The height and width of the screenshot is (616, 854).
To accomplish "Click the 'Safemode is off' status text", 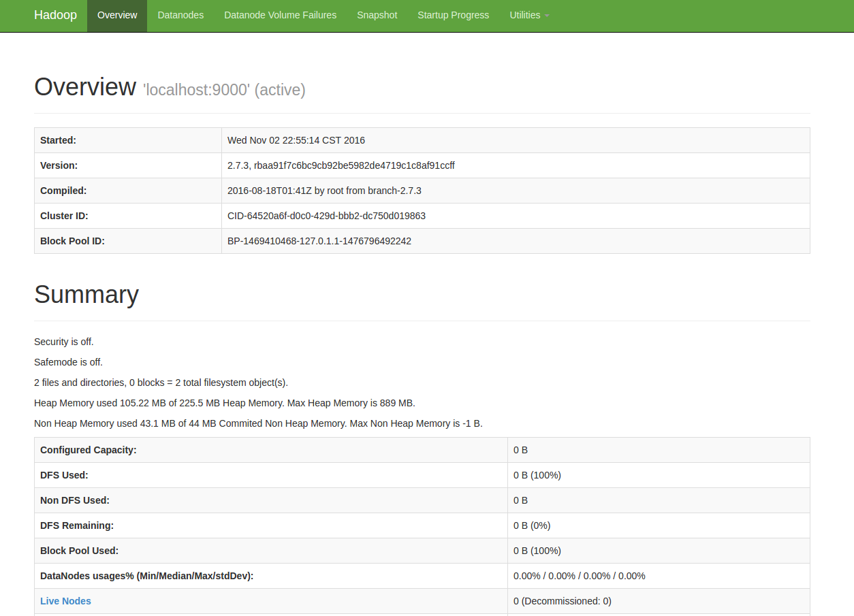I will click(x=68, y=362).
